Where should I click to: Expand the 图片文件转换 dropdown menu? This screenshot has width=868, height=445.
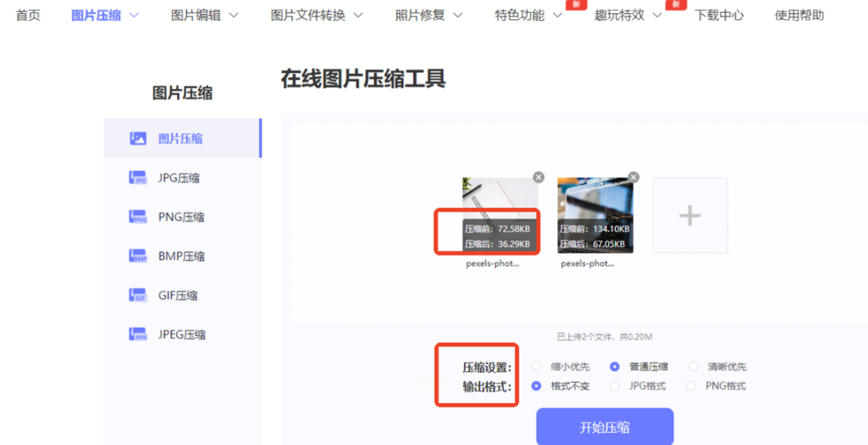tap(316, 15)
